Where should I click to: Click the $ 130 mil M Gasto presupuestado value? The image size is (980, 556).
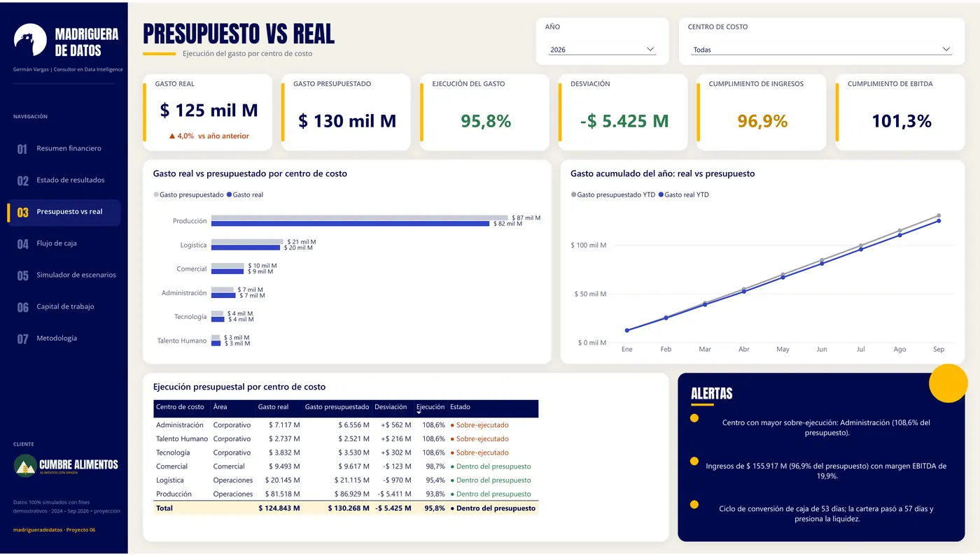pyautogui.click(x=347, y=121)
